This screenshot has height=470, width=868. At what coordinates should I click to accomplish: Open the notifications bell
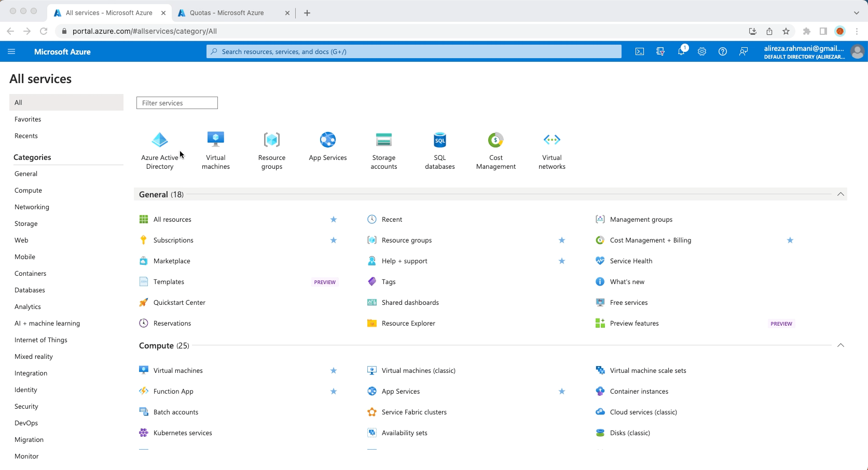point(682,51)
